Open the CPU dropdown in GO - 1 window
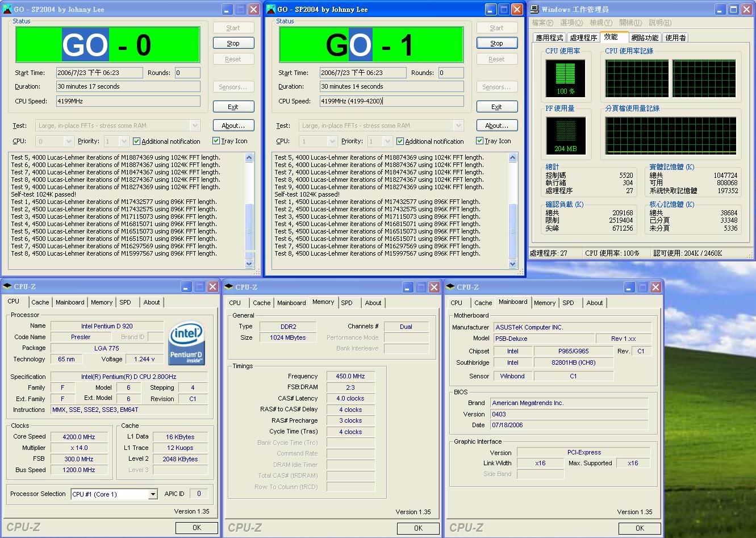The width and height of the screenshot is (756, 538). 332,141
